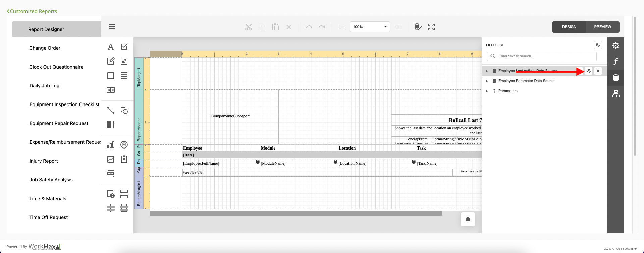This screenshot has height=253, width=644.
Task: Open the Report Explorer panel
Action: pyautogui.click(x=616, y=94)
